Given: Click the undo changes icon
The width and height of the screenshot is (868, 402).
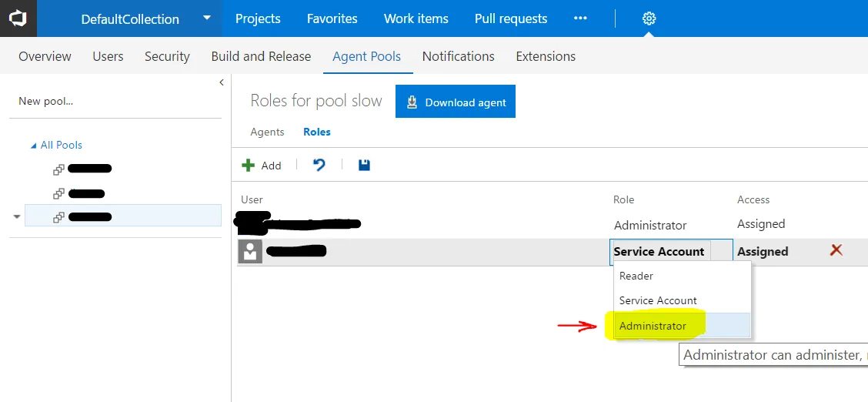Looking at the screenshot, I should (x=319, y=165).
